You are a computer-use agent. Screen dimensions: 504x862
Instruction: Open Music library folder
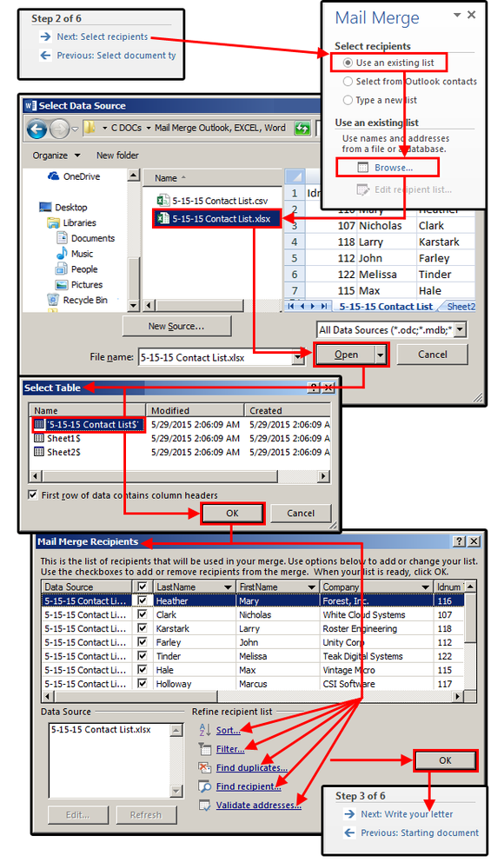click(75, 254)
